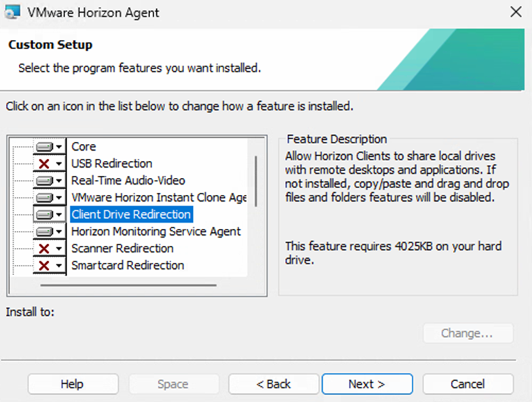Select the Real-Time Audio-Video feature label
The width and height of the screenshot is (532, 402).
coord(128,181)
